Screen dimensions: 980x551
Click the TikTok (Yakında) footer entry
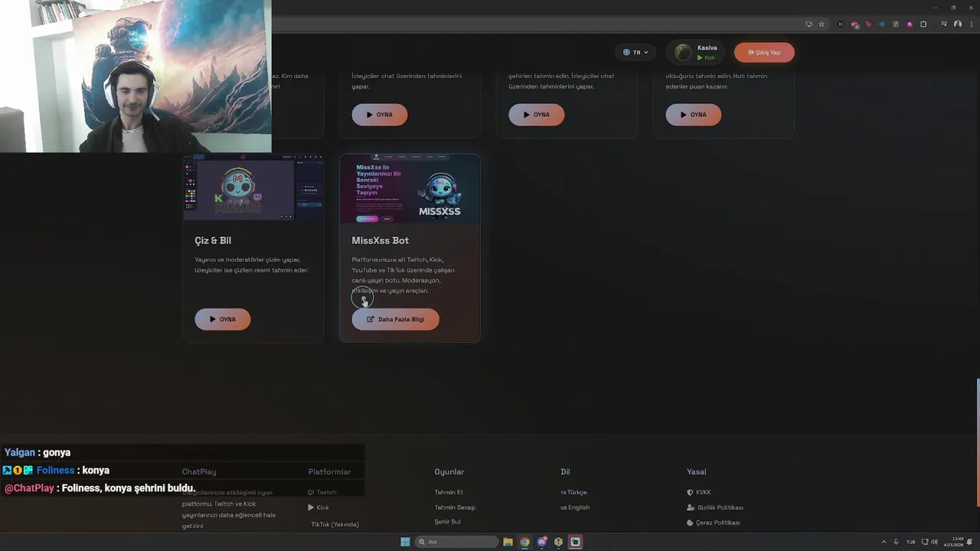coord(335,524)
